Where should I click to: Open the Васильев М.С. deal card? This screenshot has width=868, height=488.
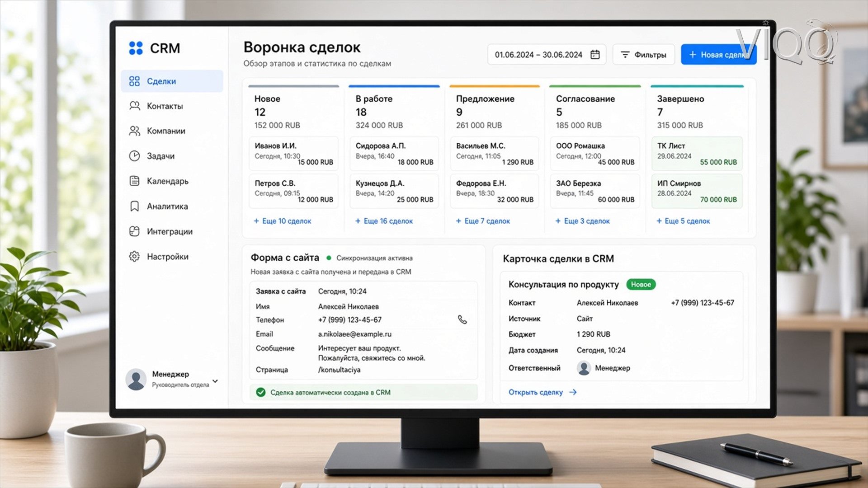click(495, 154)
